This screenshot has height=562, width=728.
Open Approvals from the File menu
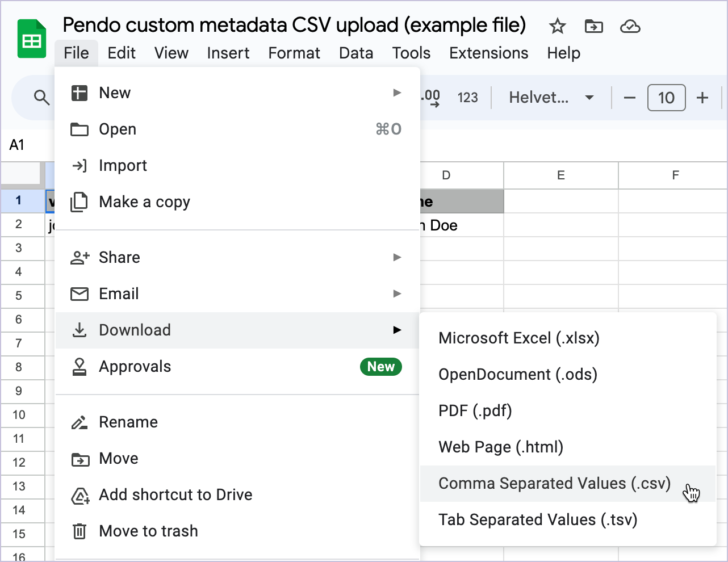pos(237,366)
